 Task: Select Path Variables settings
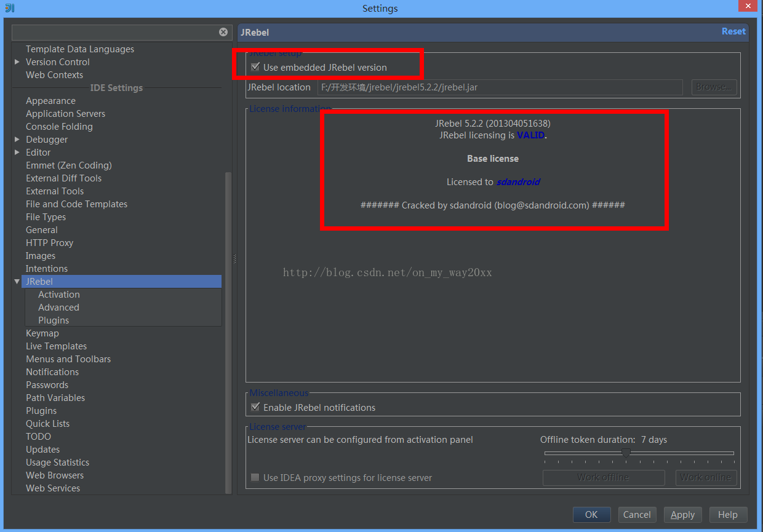click(x=55, y=398)
